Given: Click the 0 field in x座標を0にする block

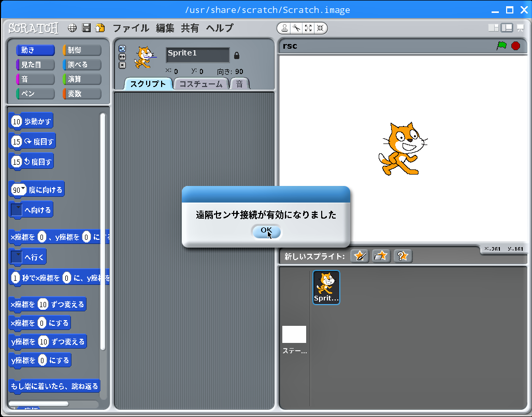Looking at the screenshot, I should coord(42,323).
